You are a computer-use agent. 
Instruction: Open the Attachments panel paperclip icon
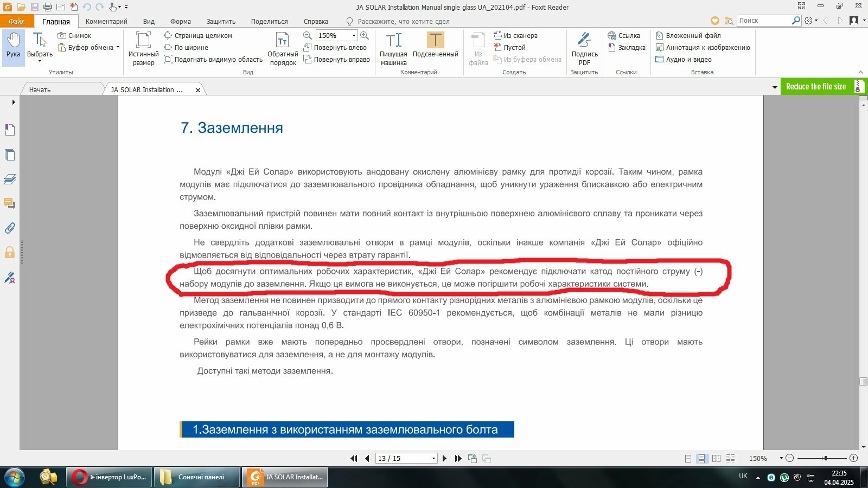[10, 228]
